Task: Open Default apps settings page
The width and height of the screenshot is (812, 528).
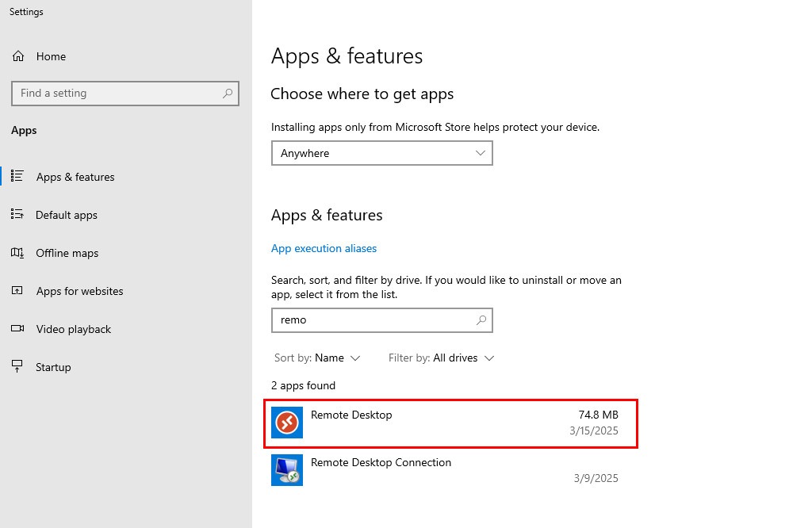Action: (67, 215)
